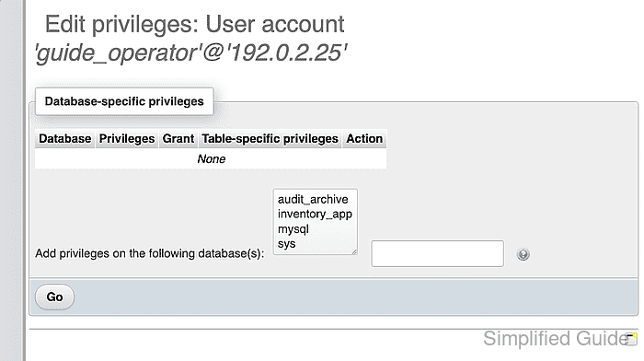Click the 'Edit privileges: User account' heading
Screen dimensions: 644x361
coord(194,24)
